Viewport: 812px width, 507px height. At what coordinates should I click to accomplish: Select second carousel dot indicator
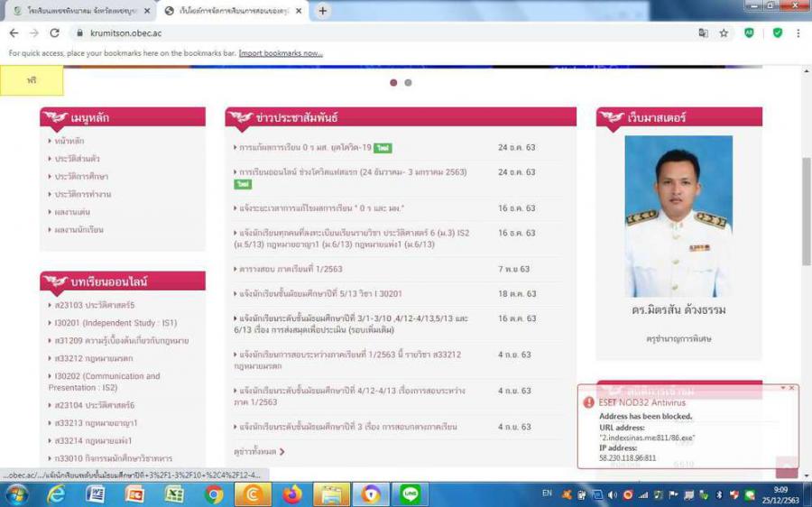click(x=408, y=82)
